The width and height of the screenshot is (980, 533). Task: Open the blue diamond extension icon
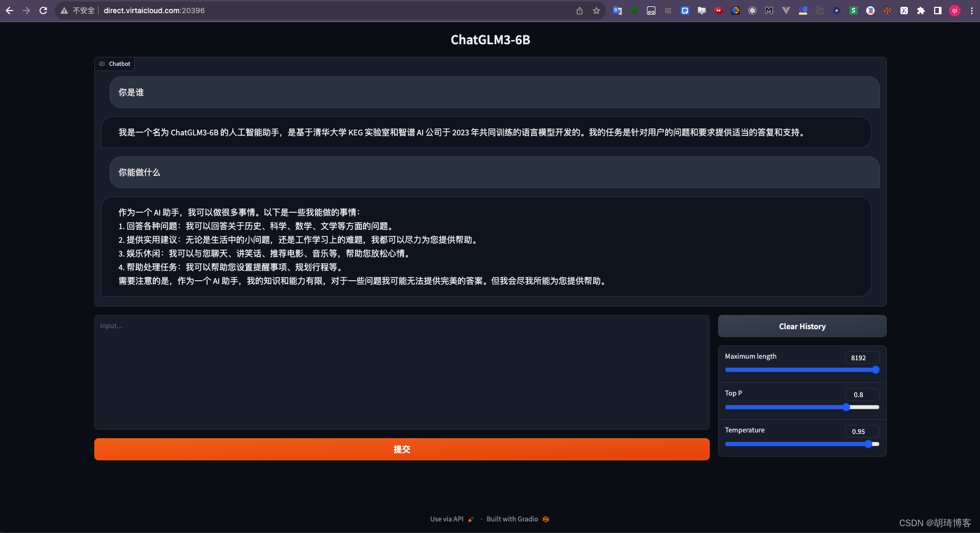pos(837,11)
